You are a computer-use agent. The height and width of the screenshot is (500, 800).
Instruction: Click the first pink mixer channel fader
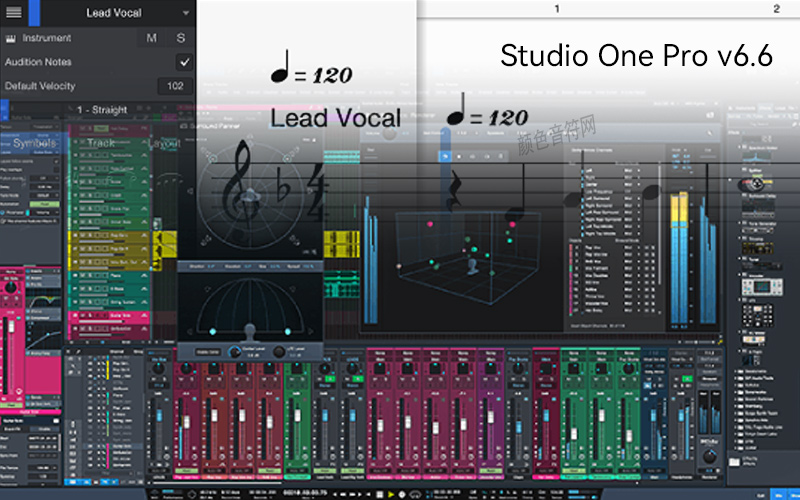tap(187, 422)
